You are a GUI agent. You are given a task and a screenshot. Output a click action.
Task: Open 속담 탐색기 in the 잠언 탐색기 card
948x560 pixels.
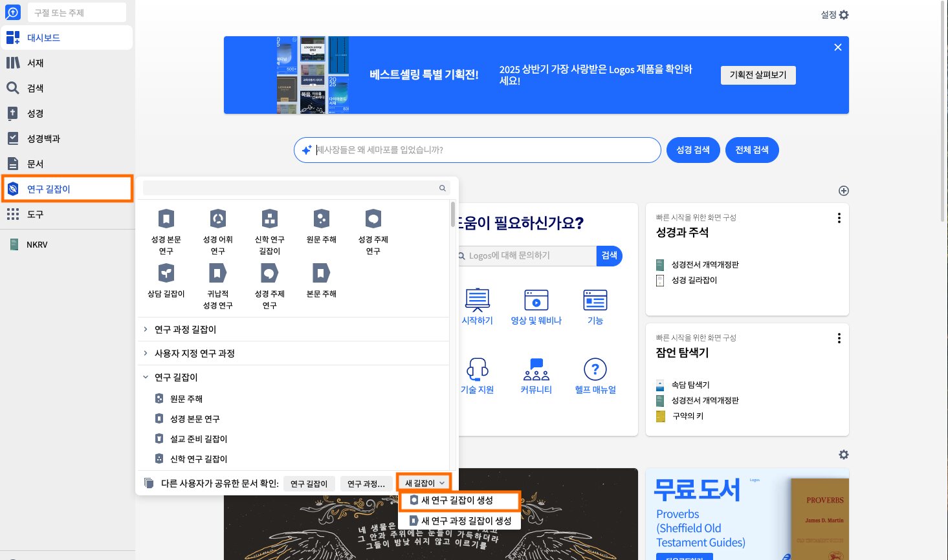click(683, 385)
